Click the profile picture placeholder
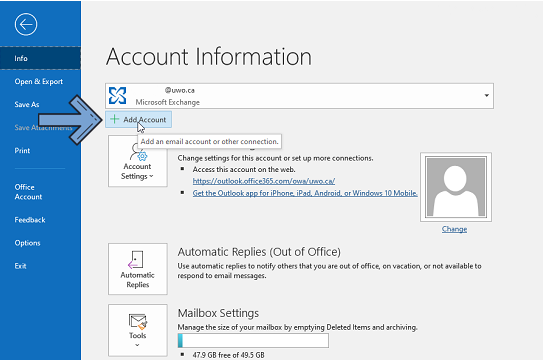Screen dimensions: 543x360 coord(456,187)
